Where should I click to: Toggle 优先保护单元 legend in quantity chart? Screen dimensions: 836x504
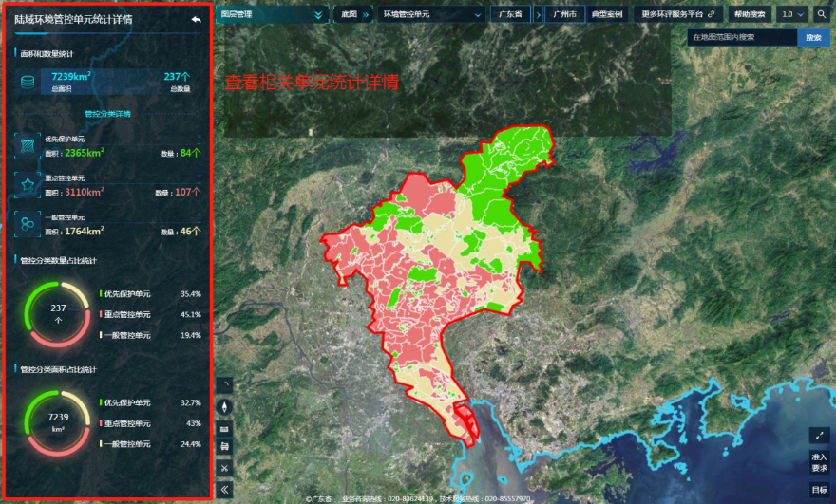point(126,294)
